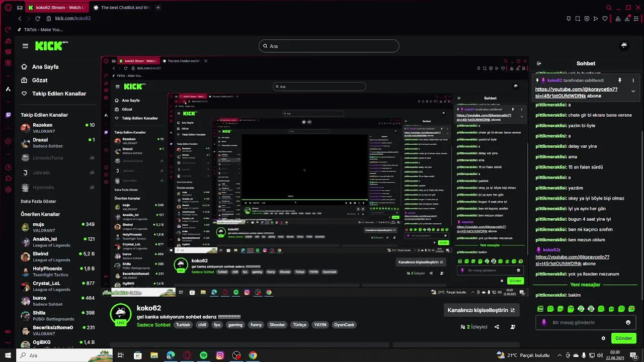The height and width of the screenshot is (362, 644).
Task: Select the OyunCanlı tag
Action: (x=344, y=325)
